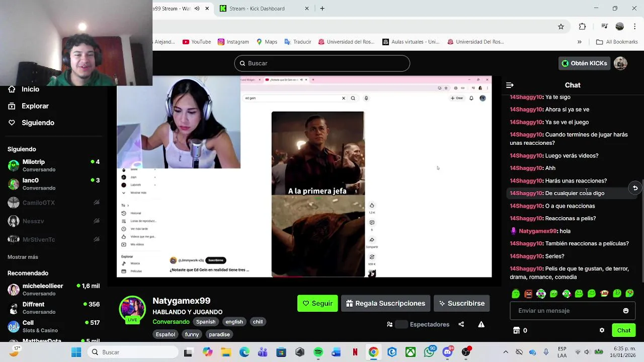644x362 pixels.
Task: Open the Conversando category link
Action: pos(171,322)
